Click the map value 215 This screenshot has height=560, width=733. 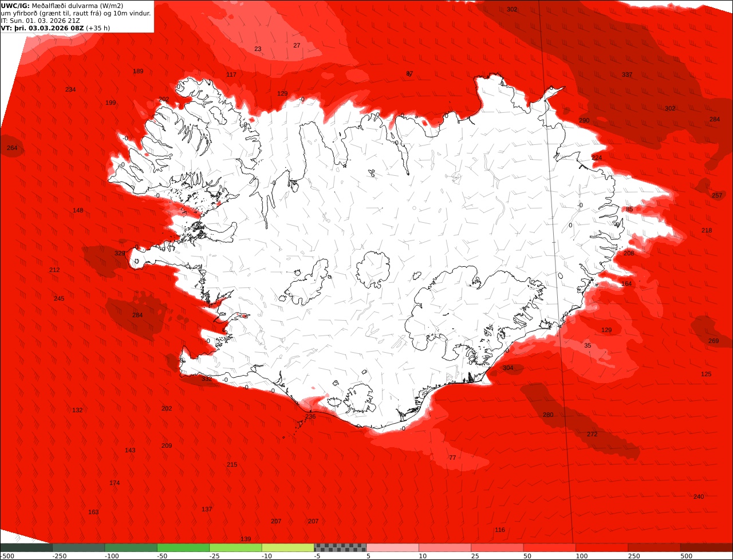click(x=232, y=465)
